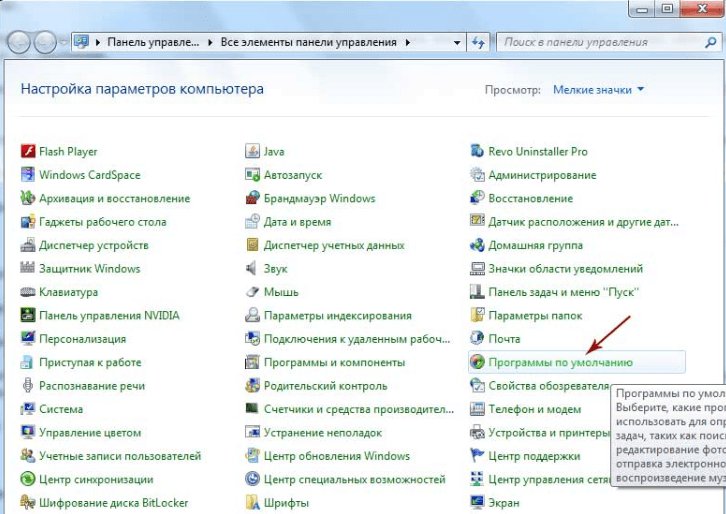Click the Back navigation button
The width and height of the screenshot is (726, 514).
click(x=19, y=43)
